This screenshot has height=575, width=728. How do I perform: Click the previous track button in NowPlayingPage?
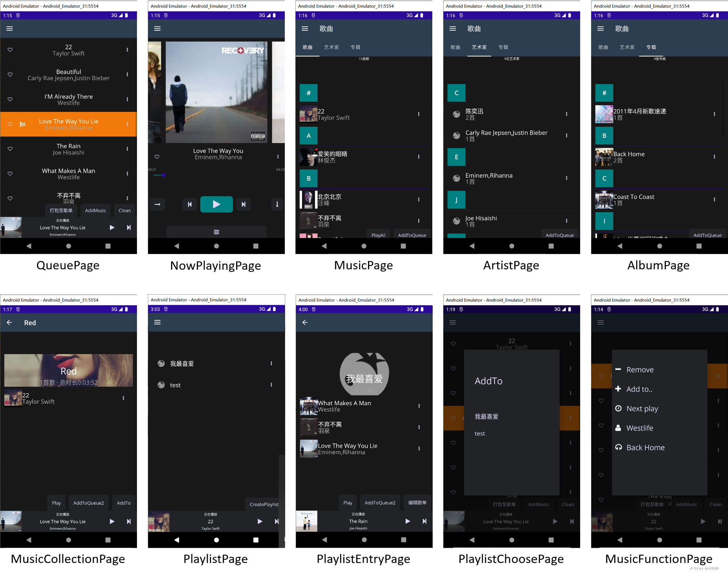(189, 204)
